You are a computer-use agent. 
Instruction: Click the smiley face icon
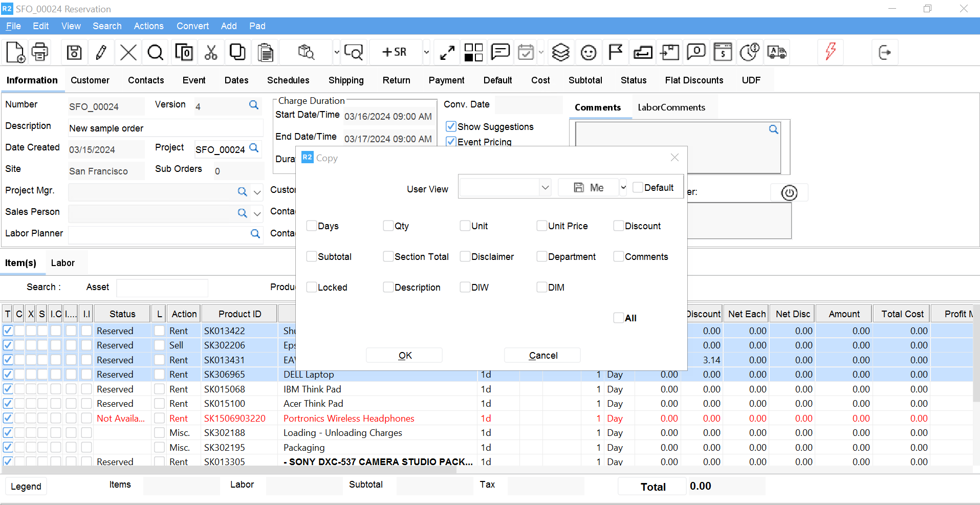(x=589, y=52)
